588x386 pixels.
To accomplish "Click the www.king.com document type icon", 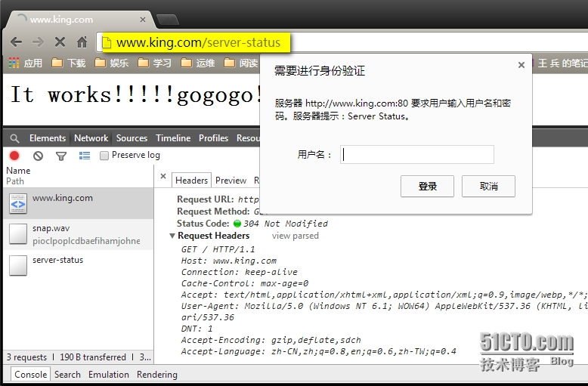I will coord(18,204).
